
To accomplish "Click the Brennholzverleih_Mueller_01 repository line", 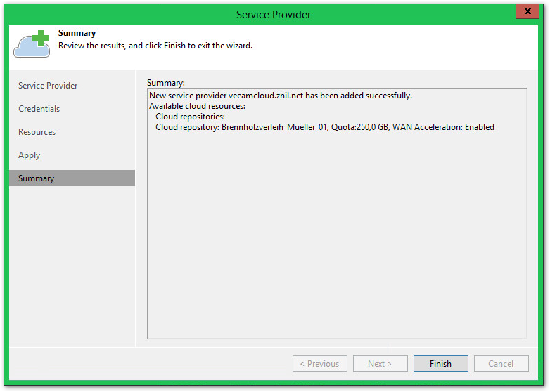I will (324, 127).
